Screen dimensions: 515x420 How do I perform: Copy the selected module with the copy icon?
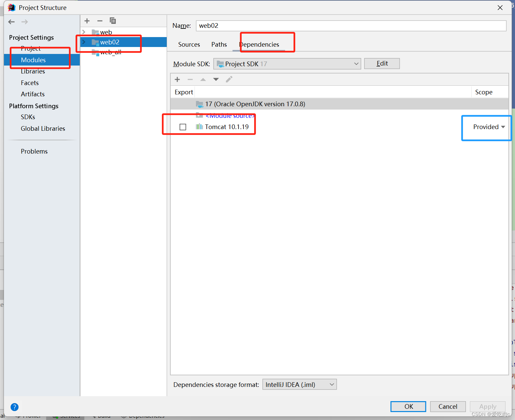[113, 21]
